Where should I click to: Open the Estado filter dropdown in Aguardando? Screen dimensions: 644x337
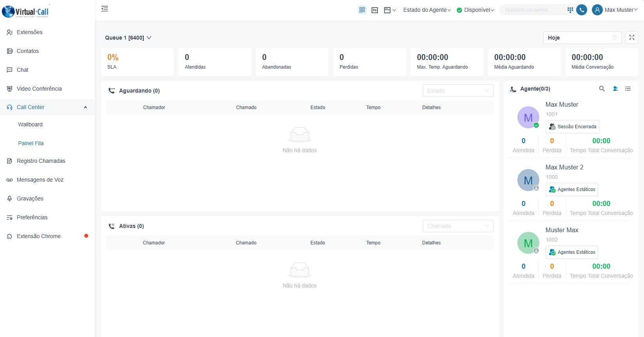click(x=458, y=91)
